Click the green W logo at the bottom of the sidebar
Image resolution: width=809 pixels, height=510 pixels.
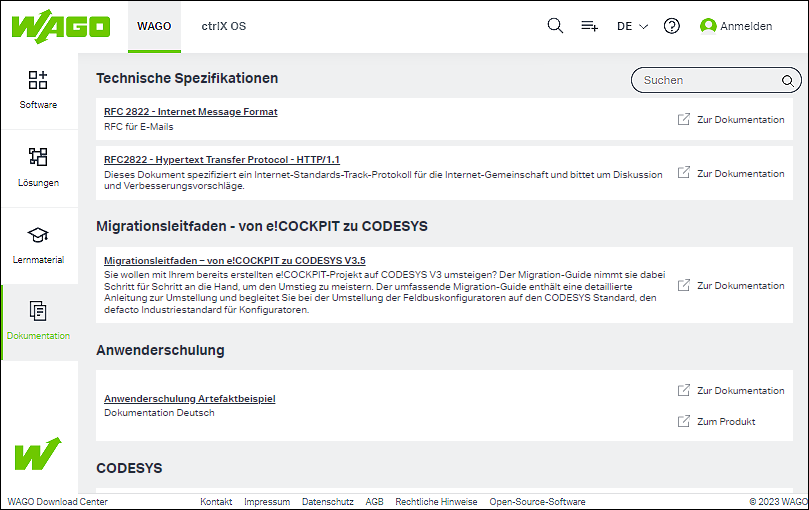coord(38,454)
